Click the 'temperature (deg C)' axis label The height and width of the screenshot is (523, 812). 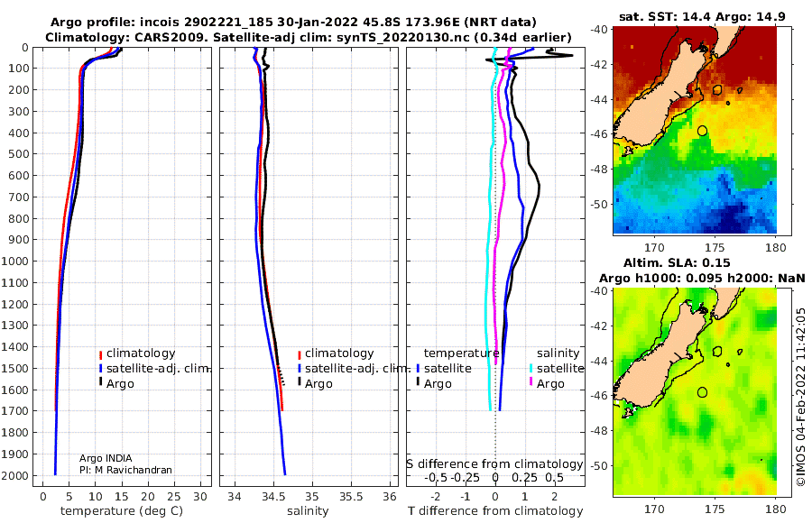tap(122, 511)
